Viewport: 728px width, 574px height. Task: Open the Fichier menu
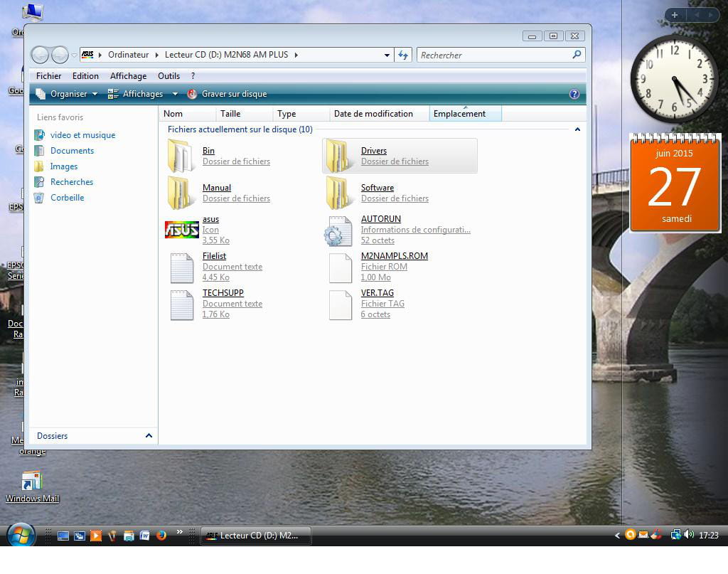click(x=49, y=76)
